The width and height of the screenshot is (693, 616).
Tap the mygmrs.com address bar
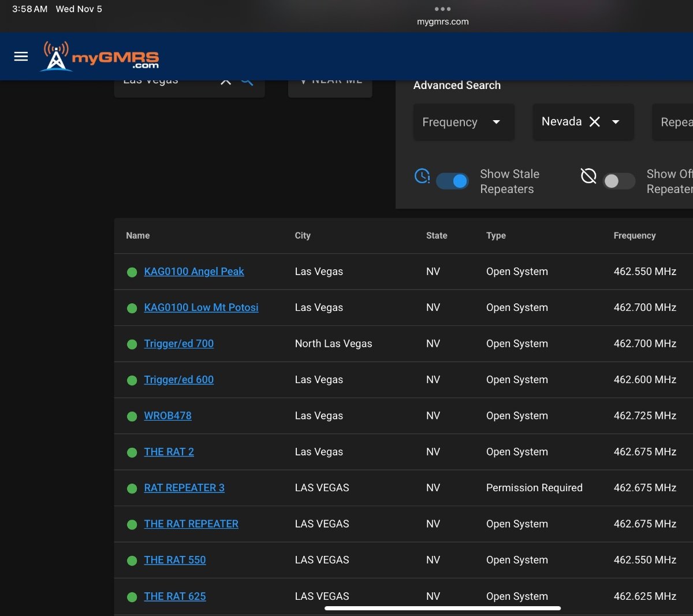click(442, 22)
